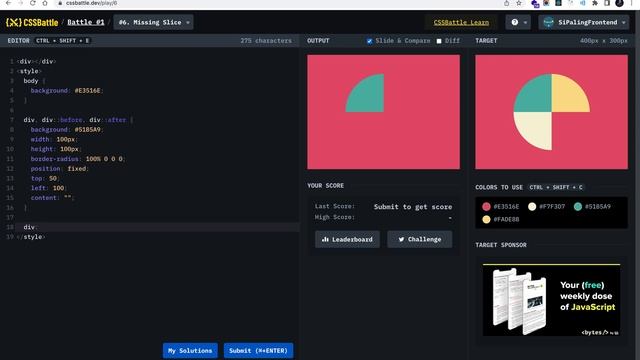
Task: Click the 'position: fixed' code line
Action: [x=59, y=169]
